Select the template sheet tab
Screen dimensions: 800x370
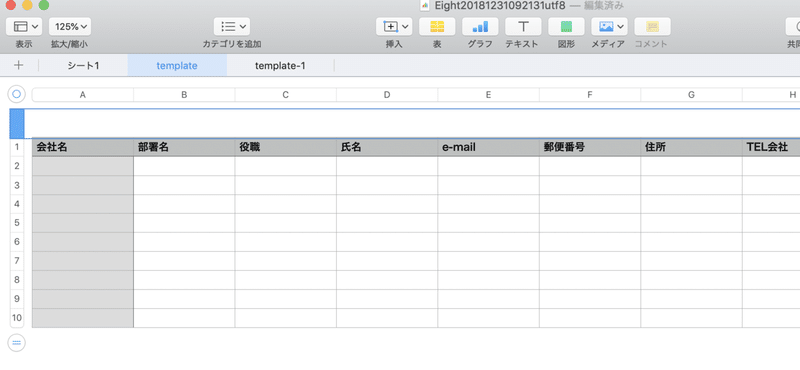[177, 65]
